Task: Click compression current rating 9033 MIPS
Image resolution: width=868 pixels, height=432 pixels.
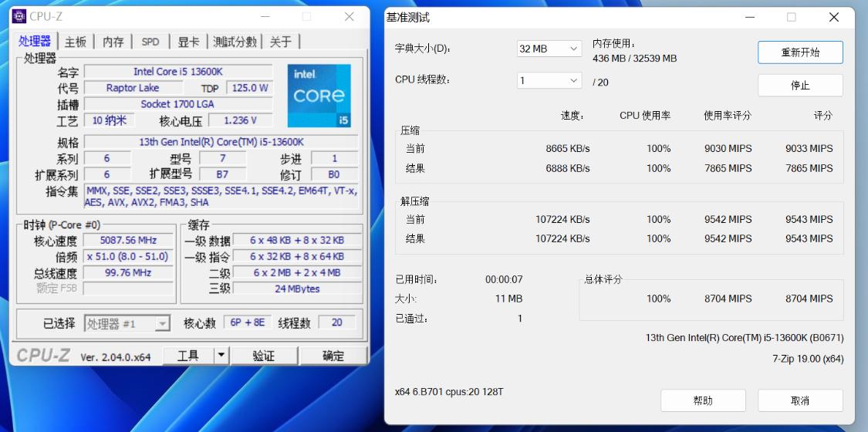Action: 809,149
